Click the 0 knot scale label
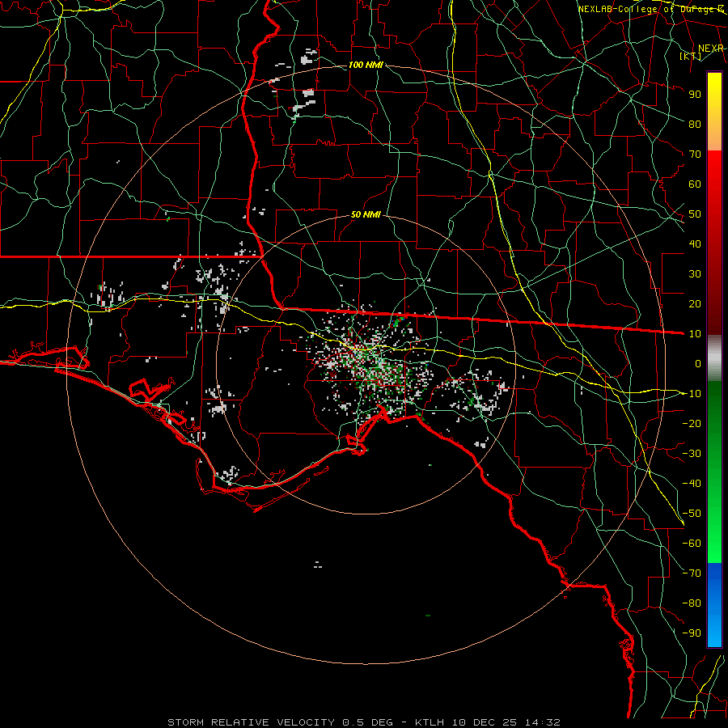This screenshot has height=728, width=728. click(x=698, y=364)
